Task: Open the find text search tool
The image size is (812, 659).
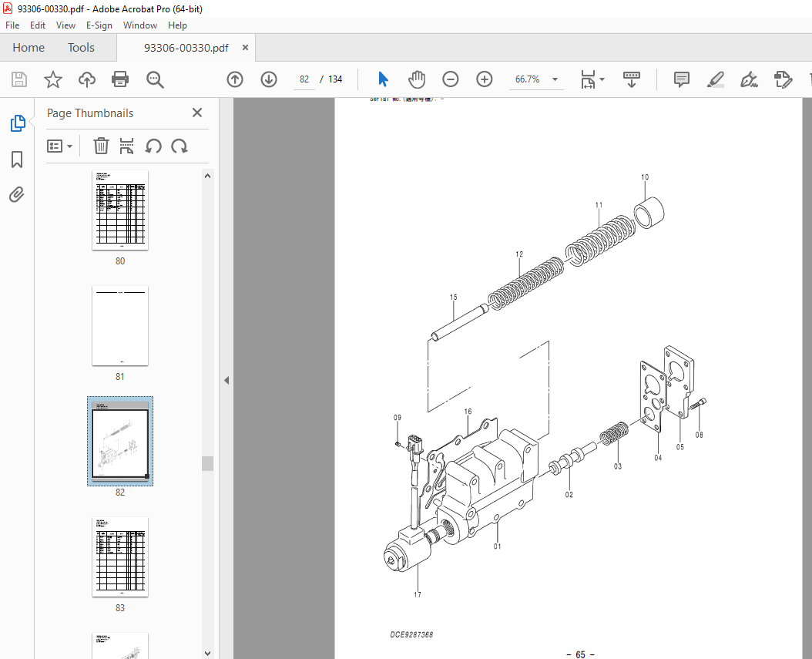Action: pyautogui.click(x=155, y=80)
